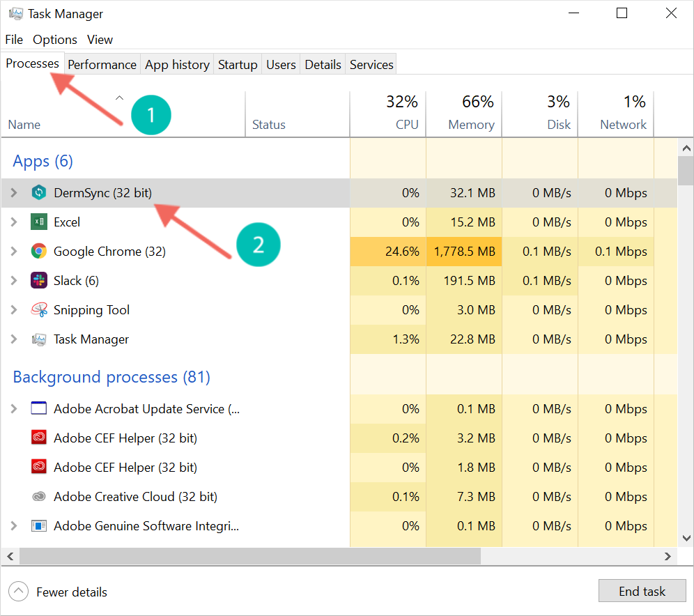Select the Google Chrome (32) row name
Image resolution: width=694 pixels, height=616 pixels.
(x=110, y=252)
